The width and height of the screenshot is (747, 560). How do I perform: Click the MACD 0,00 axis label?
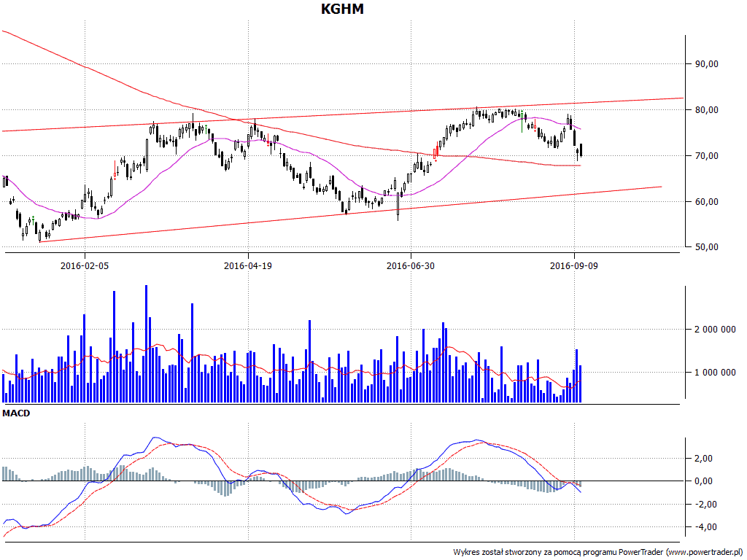pyautogui.click(x=702, y=481)
